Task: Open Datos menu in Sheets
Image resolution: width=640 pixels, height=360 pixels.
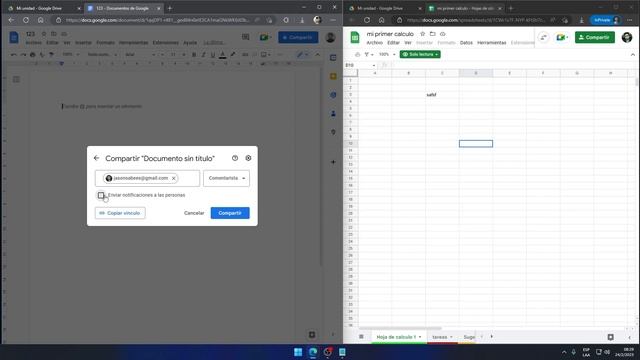Action: click(466, 43)
